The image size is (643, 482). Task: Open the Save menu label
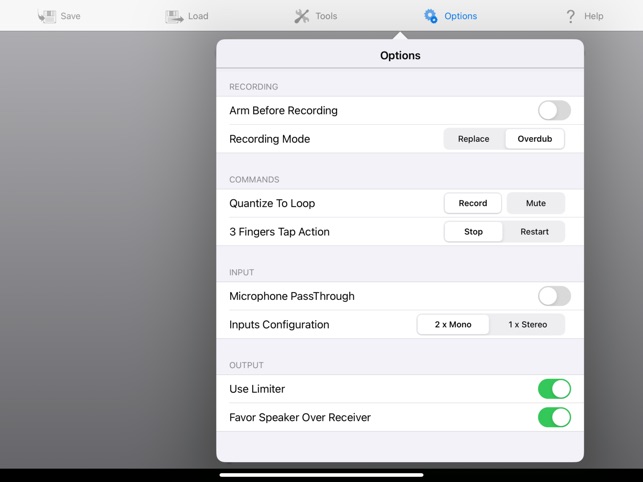coord(71,16)
